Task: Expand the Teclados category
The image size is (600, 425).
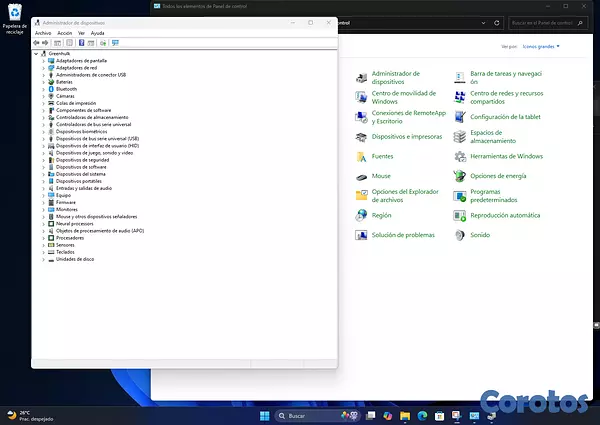Action: point(43,252)
